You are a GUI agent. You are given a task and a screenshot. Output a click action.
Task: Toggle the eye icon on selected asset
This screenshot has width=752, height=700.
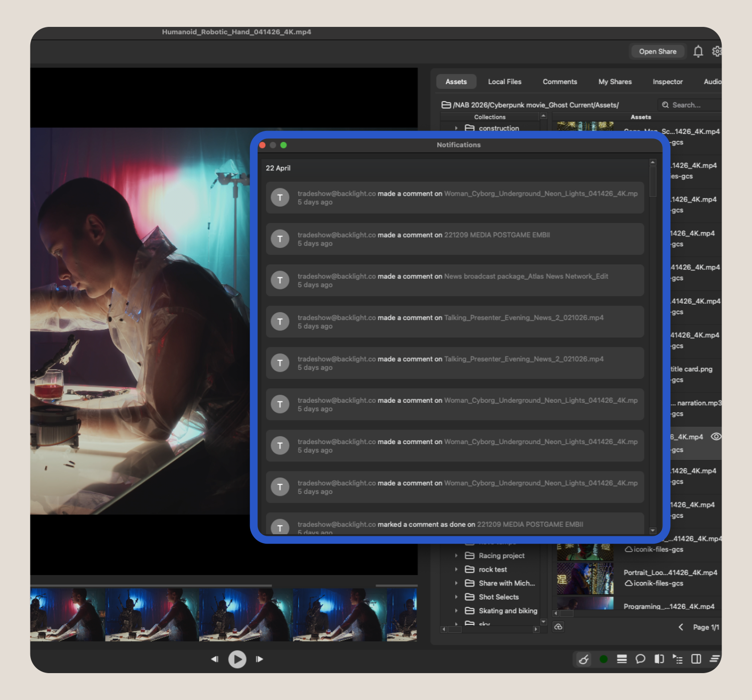tap(716, 437)
